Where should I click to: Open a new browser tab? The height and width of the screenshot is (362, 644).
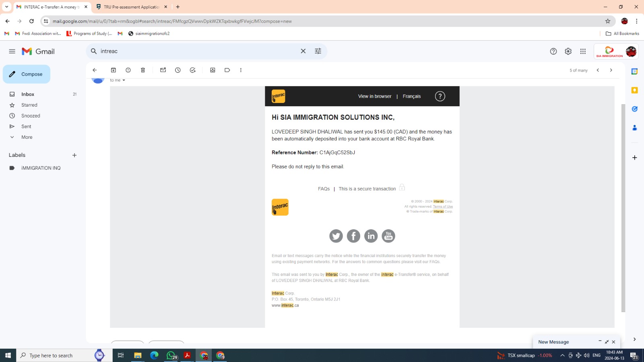point(178,7)
